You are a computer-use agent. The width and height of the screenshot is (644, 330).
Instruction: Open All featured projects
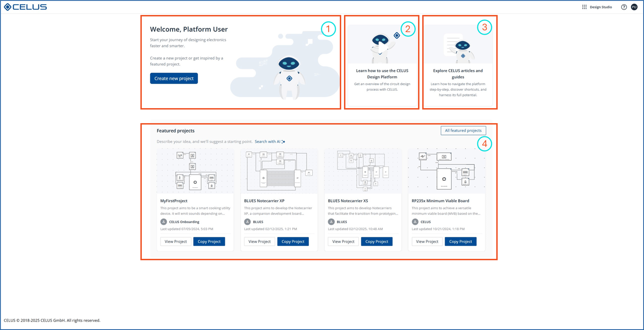point(463,131)
